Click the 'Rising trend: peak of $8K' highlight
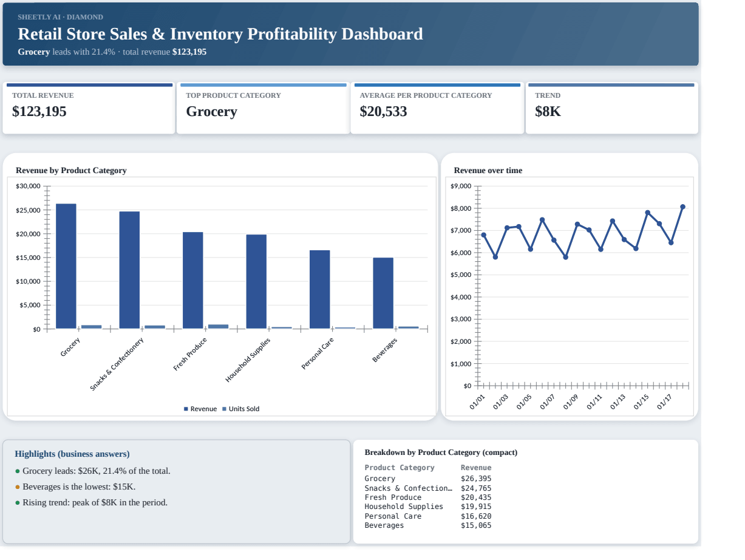 pyautogui.click(x=95, y=502)
